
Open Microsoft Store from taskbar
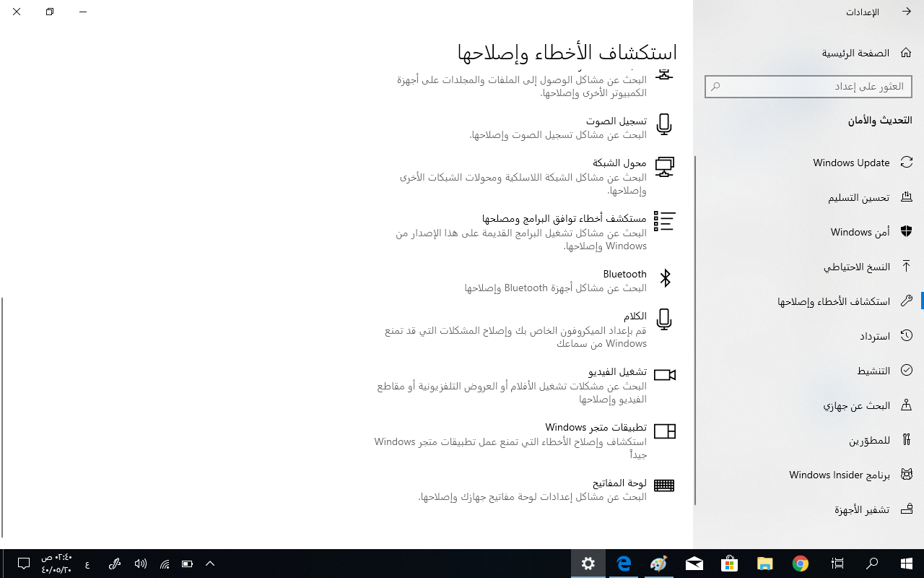click(x=729, y=564)
